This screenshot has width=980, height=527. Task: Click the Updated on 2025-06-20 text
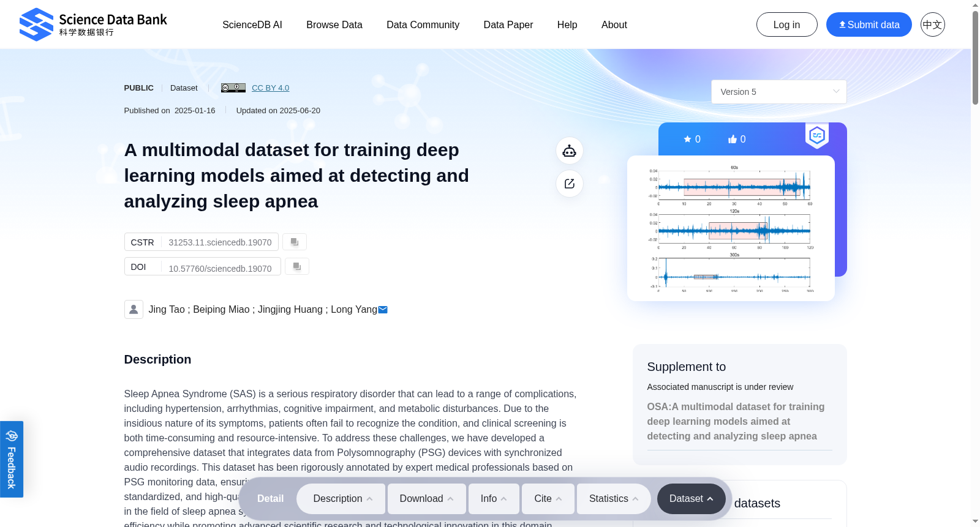coord(278,111)
